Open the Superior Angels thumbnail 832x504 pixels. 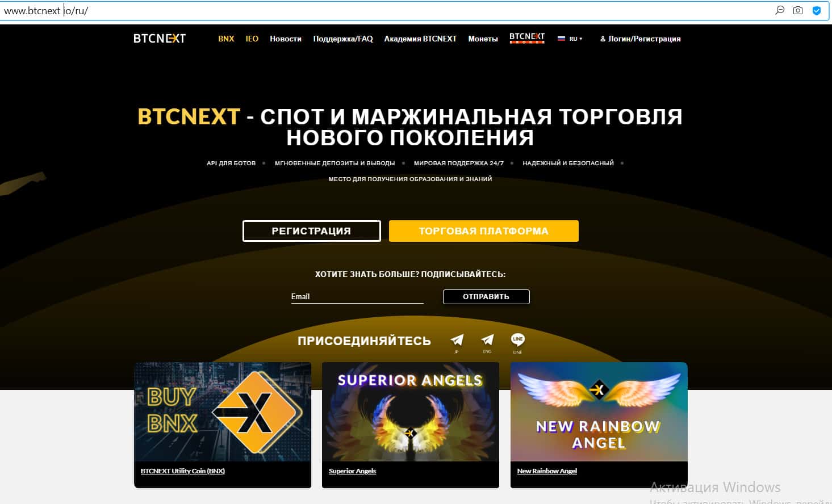(x=411, y=411)
